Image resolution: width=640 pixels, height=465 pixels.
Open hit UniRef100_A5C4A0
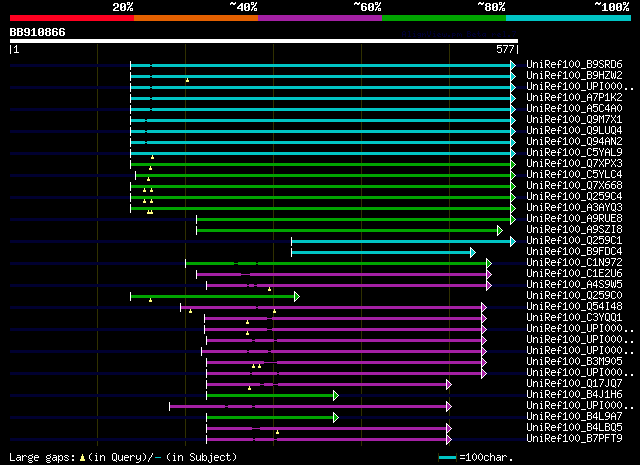[574, 108]
